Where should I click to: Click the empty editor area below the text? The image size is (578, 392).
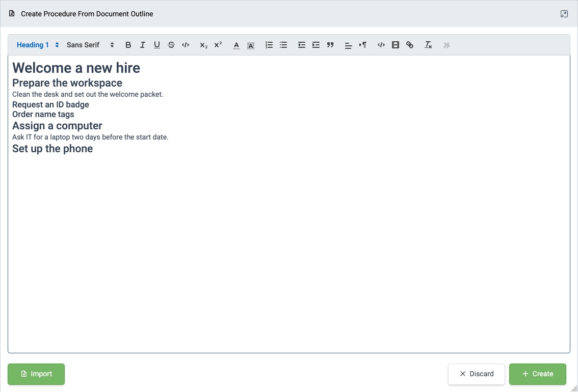(x=289, y=254)
